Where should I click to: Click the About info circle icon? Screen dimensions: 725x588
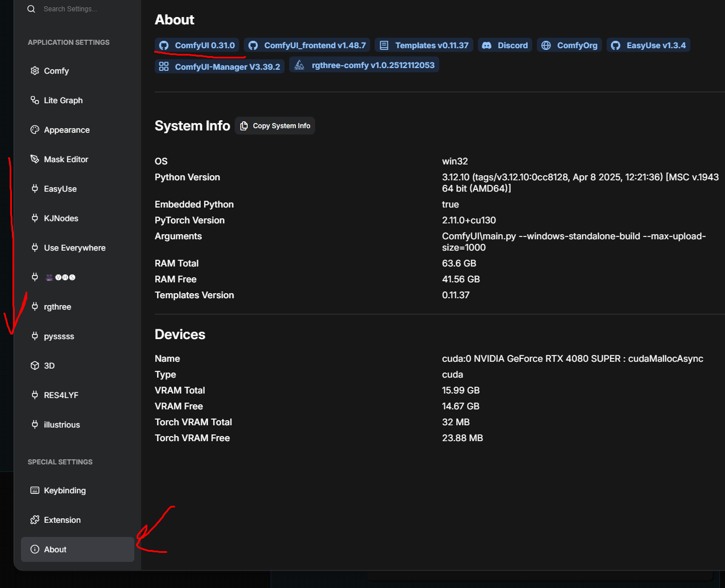35,549
